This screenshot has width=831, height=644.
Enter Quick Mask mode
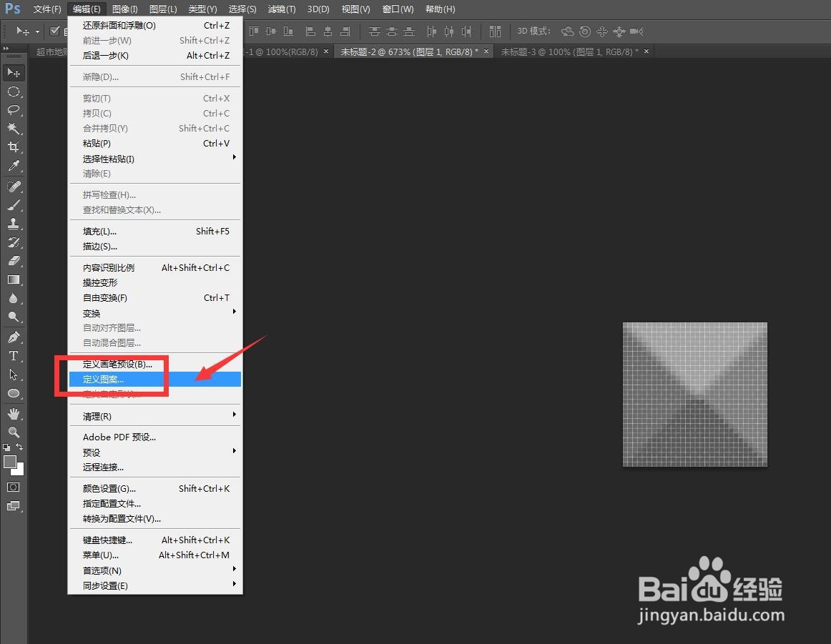(14, 487)
